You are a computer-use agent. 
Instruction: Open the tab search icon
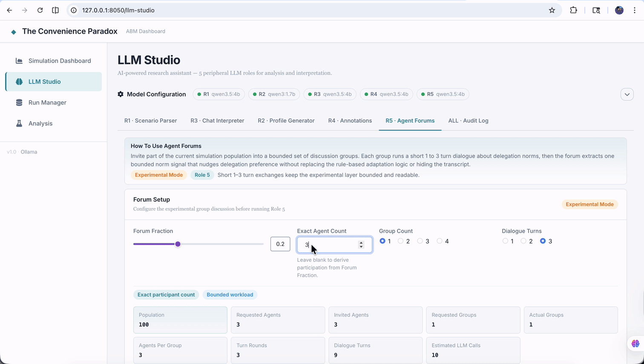click(x=596, y=10)
